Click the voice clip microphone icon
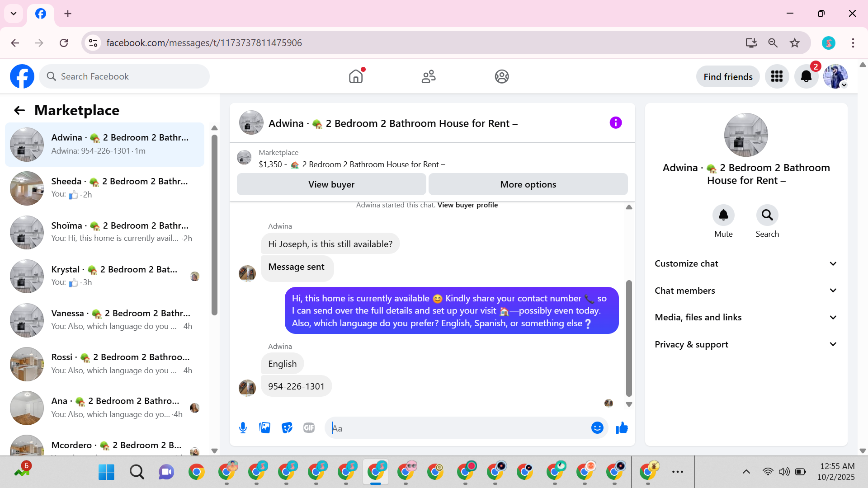The image size is (868, 488). [x=243, y=428]
